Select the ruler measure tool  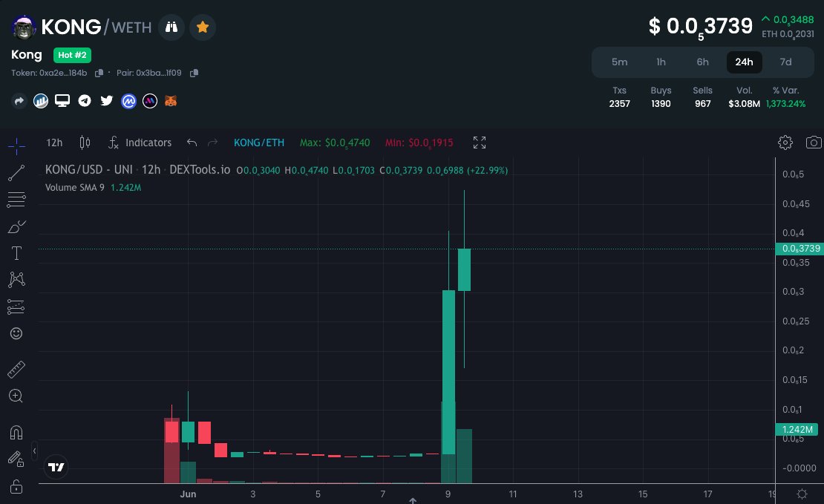[16, 370]
